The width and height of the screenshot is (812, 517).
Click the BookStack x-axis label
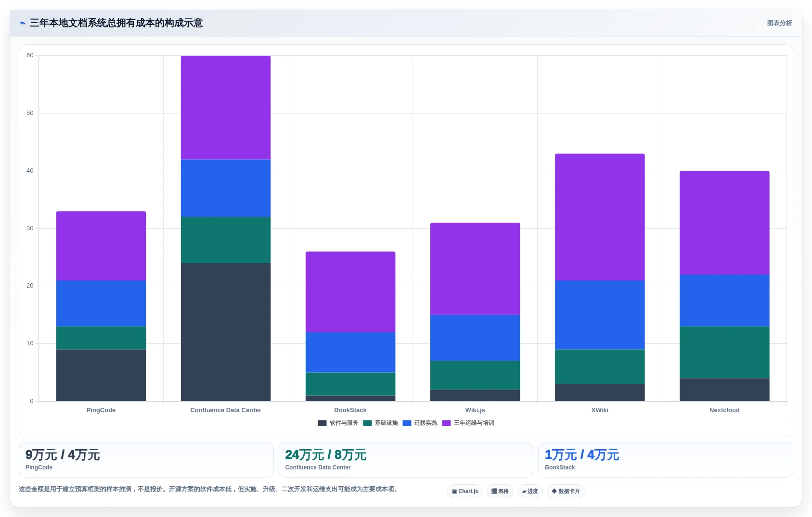tap(350, 410)
